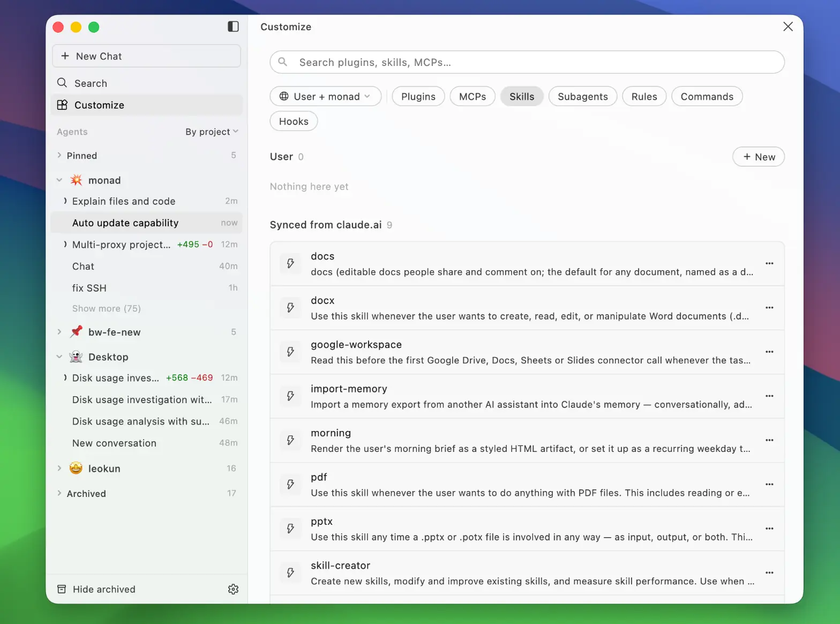Open more options for skill-creator skill
This screenshot has height=624, width=840.
point(769,573)
